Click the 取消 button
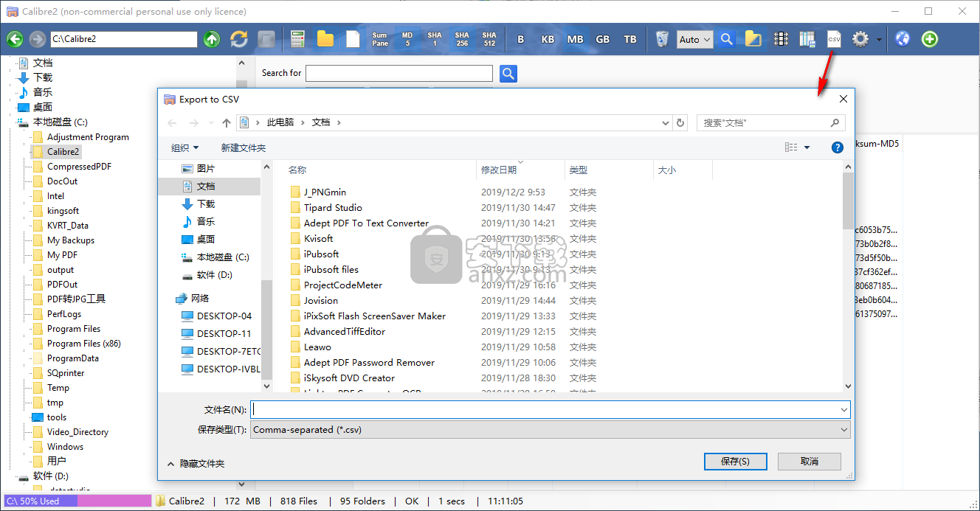980x511 pixels. [810, 461]
